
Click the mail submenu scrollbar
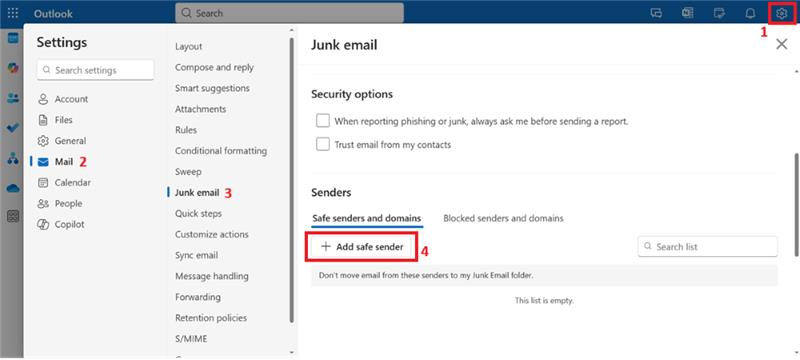pos(292,181)
